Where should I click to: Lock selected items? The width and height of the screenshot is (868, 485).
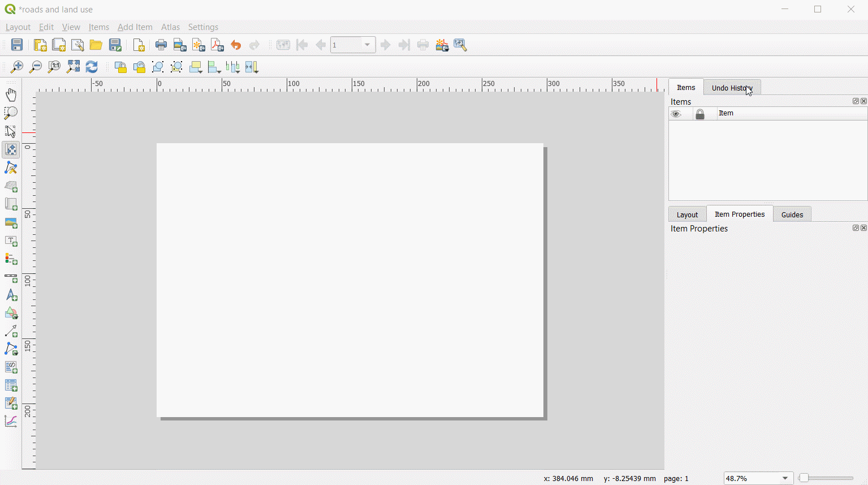pos(120,67)
